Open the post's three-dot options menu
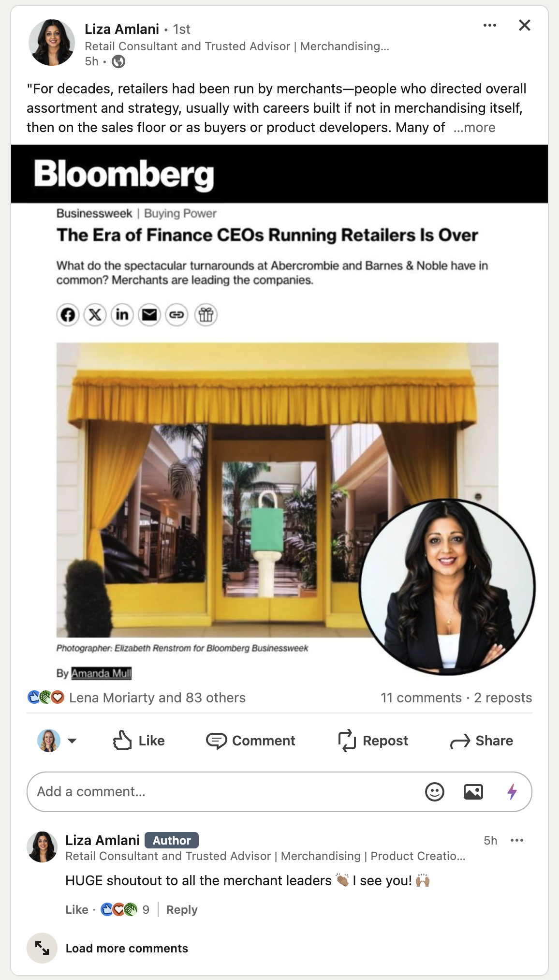The width and height of the screenshot is (559, 980). 489,25
